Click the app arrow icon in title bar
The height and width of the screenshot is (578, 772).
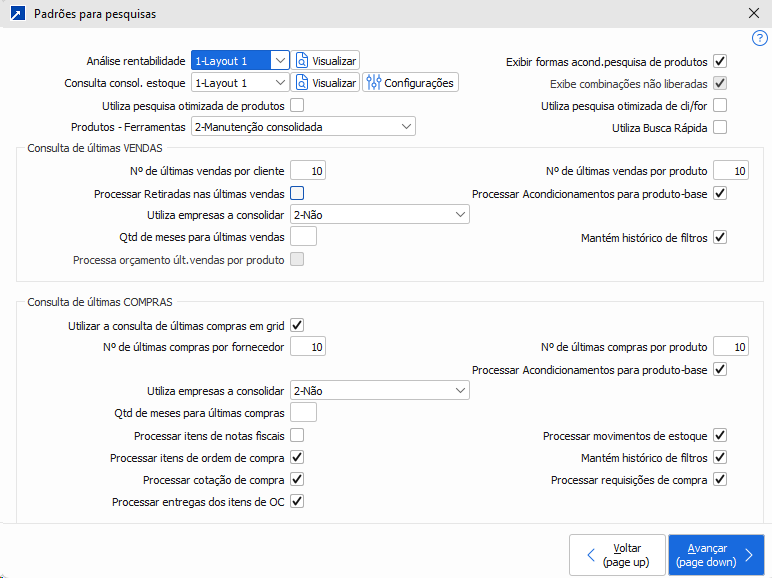click(x=17, y=14)
